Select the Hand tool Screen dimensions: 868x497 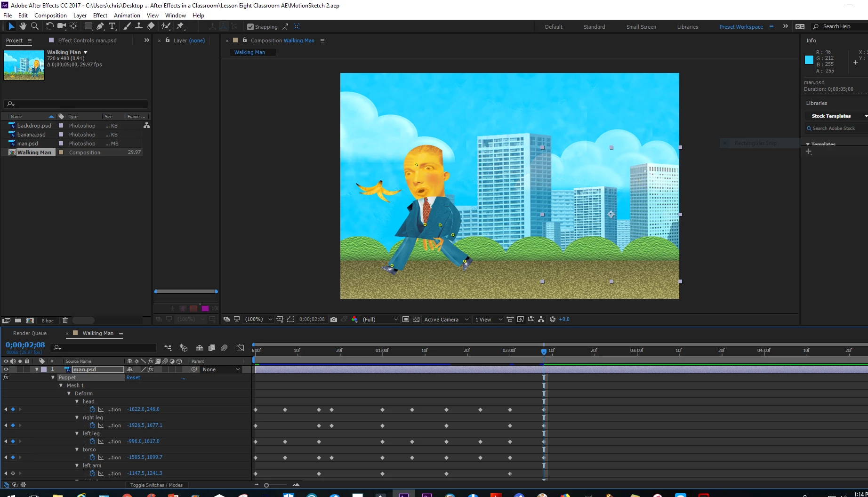23,26
